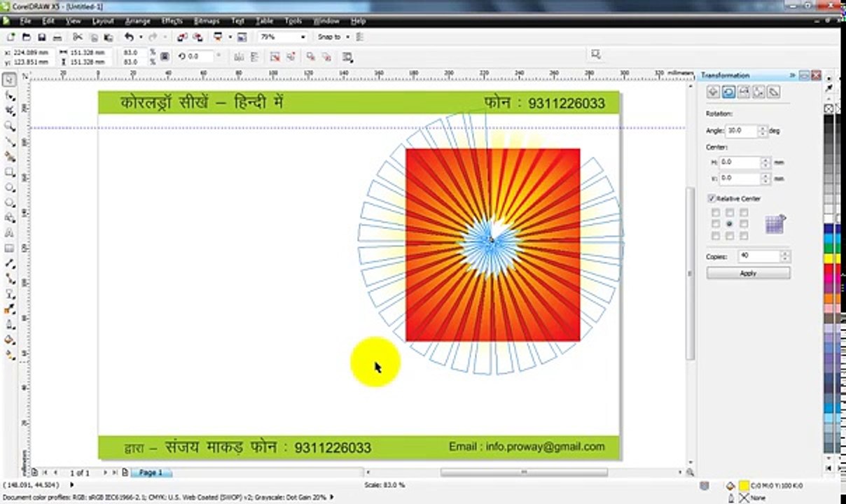Select the Color Eyedropper tool
The image size is (846, 504).
coord(10,309)
